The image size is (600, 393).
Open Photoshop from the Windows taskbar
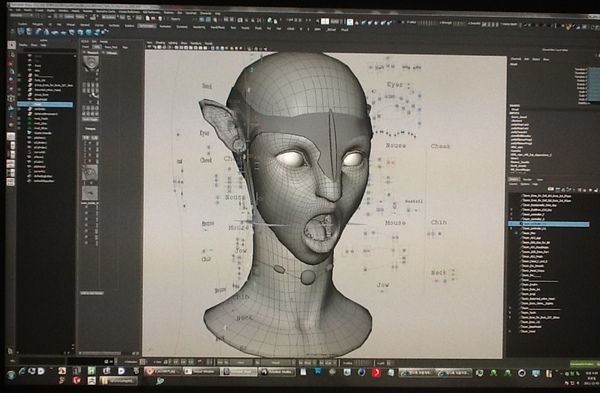click(318, 372)
